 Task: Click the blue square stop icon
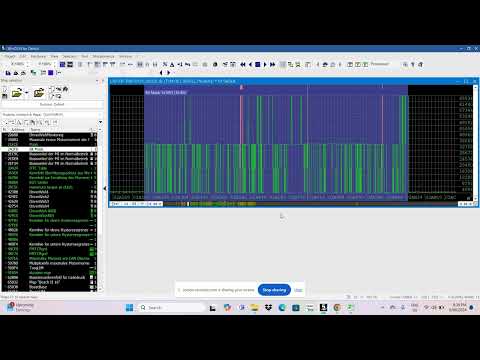coord(258,64)
